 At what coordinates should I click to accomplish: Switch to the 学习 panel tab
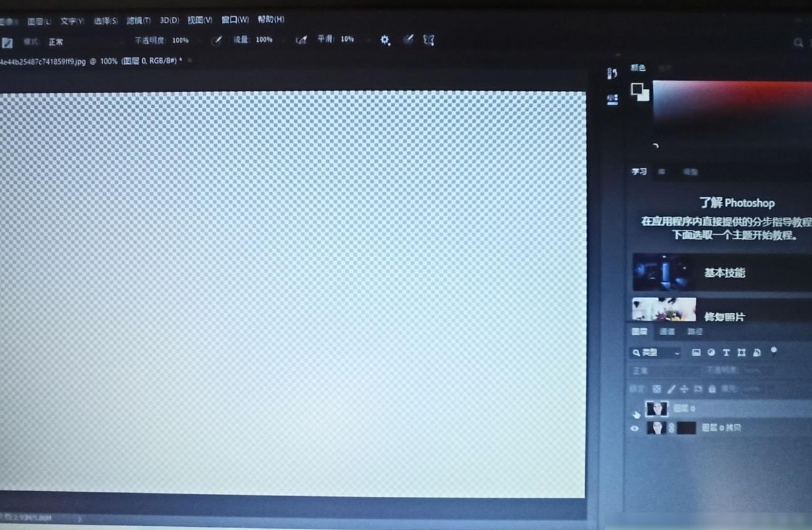[638, 171]
